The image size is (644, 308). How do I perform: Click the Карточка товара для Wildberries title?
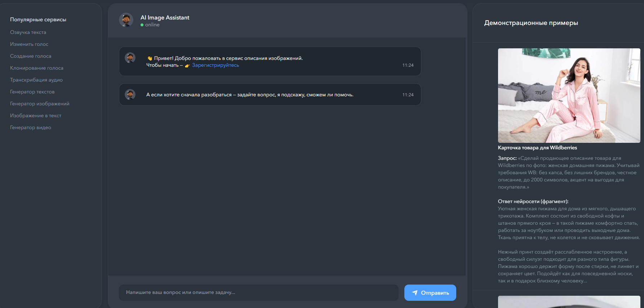pos(537,148)
